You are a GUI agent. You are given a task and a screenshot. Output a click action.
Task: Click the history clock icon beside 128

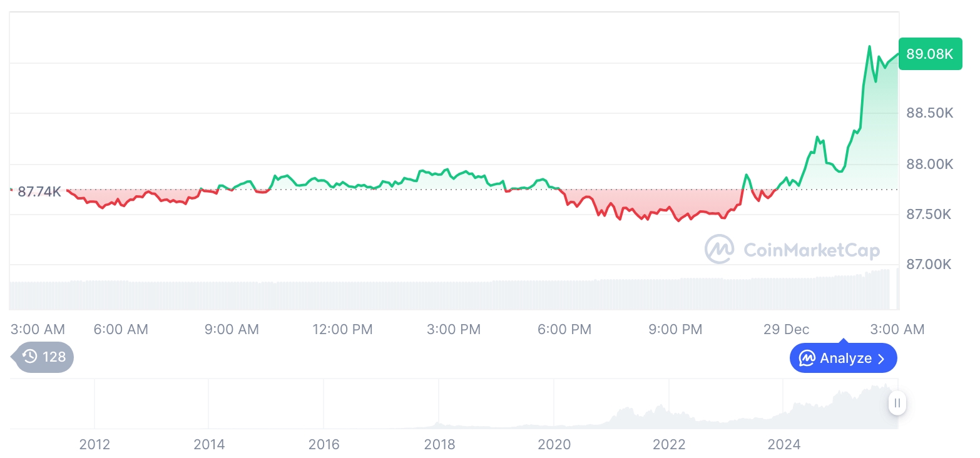tap(30, 357)
